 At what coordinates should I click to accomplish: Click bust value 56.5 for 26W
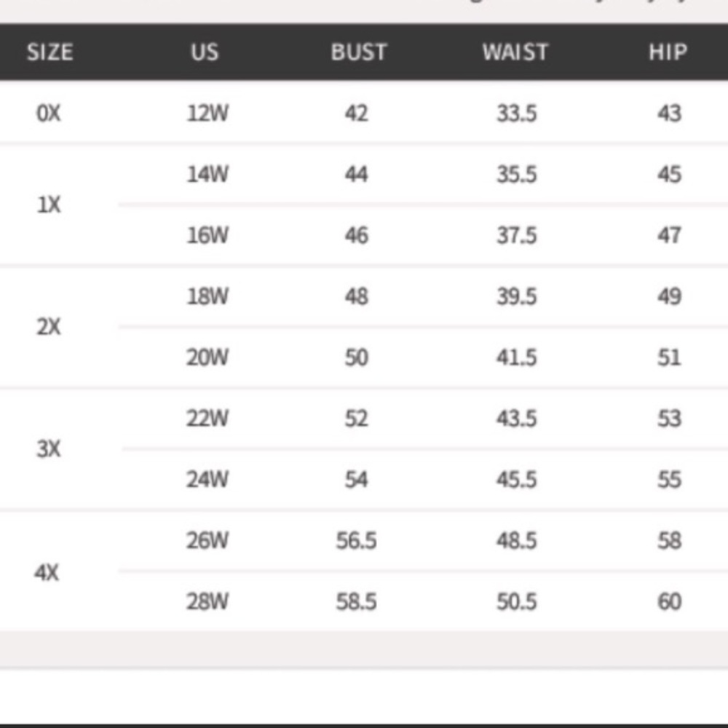(x=357, y=541)
